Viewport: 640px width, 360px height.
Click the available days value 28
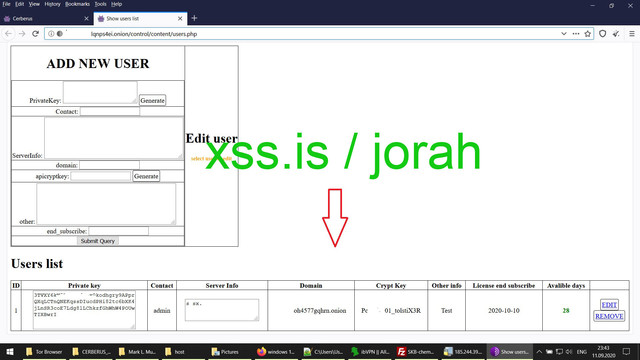click(x=566, y=311)
